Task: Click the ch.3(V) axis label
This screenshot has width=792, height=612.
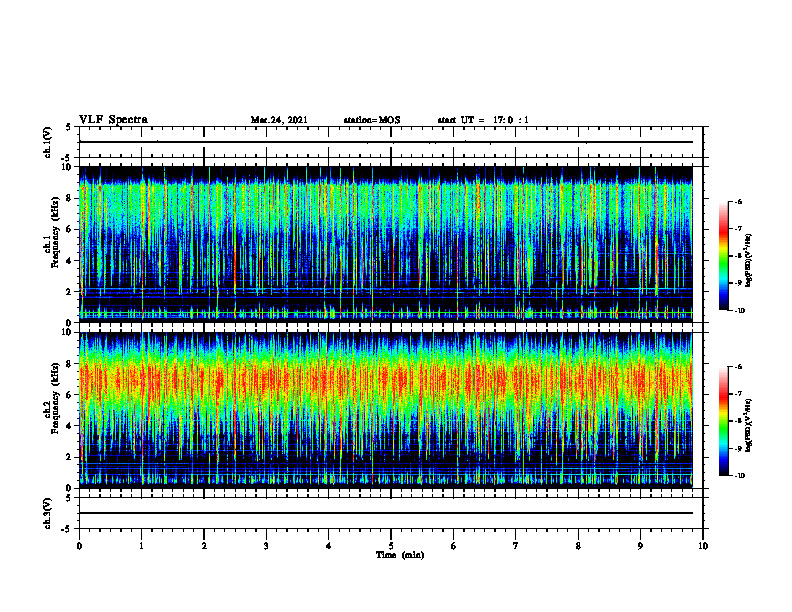Action: 48,513
